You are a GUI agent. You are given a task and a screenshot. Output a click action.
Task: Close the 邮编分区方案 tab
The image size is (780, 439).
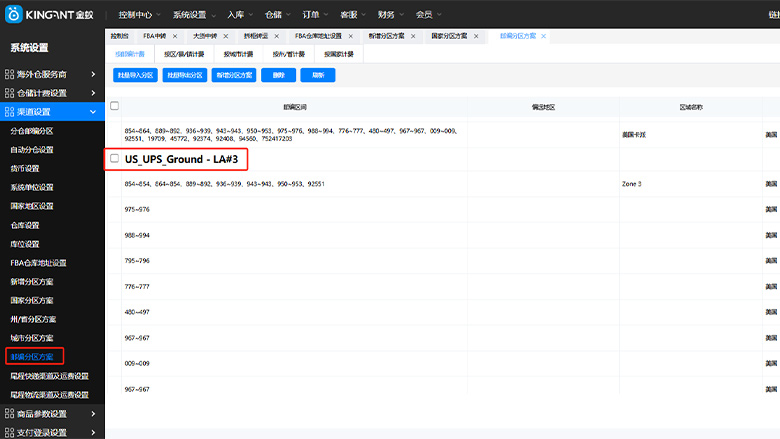pos(545,36)
